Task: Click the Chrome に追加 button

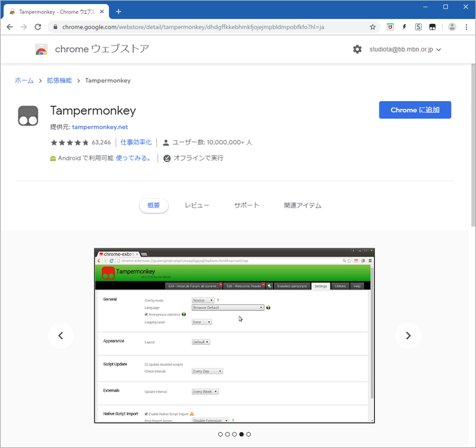Action: (415, 110)
